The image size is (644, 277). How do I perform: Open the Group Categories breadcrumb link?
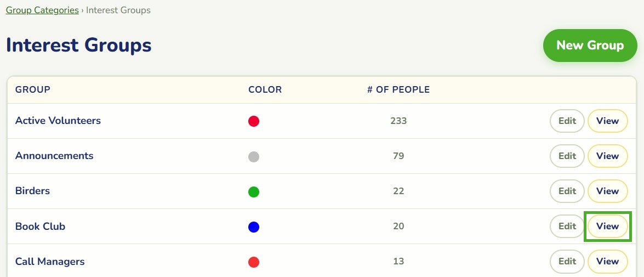point(42,10)
